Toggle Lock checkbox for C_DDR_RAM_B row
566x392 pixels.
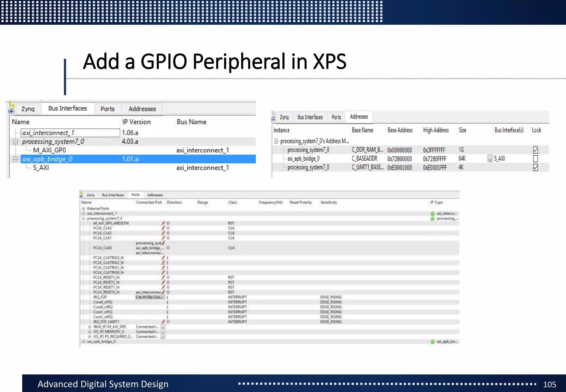pyautogui.click(x=535, y=150)
